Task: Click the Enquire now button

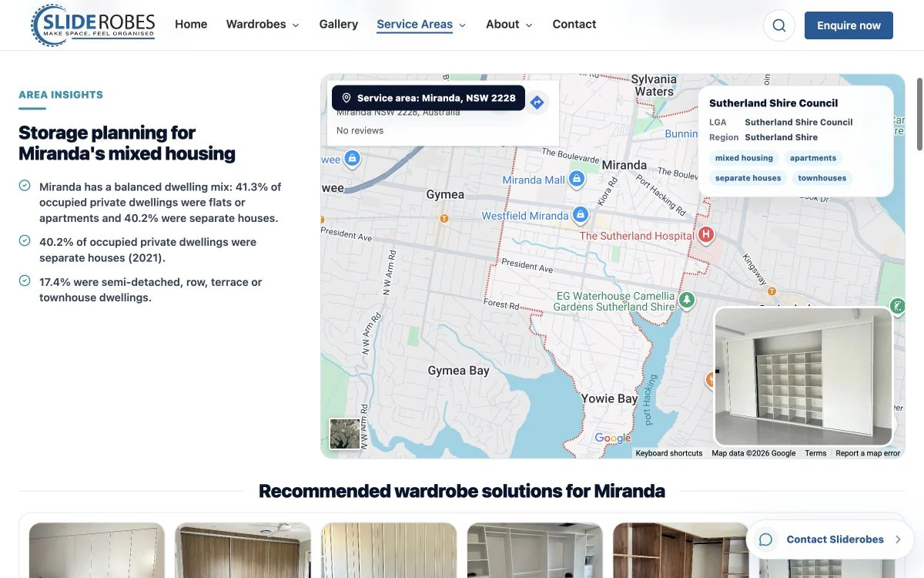Action: [x=849, y=25]
